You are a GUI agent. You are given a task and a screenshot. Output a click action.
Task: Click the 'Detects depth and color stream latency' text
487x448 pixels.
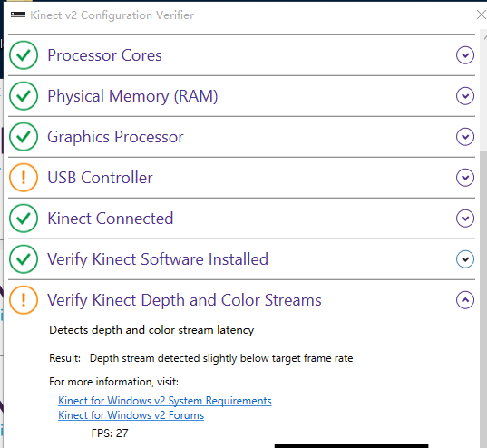(x=151, y=330)
